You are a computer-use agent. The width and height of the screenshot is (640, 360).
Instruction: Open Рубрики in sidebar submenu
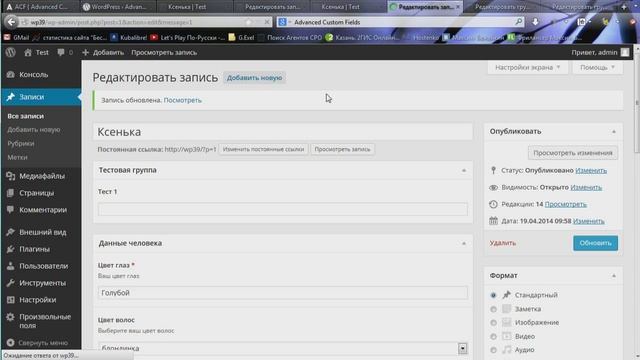(x=20, y=144)
